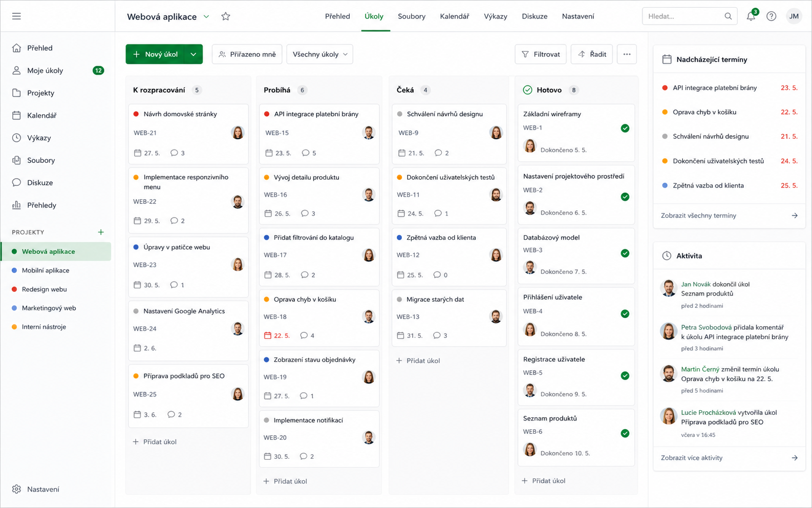812x508 pixels.
Task: Open the Řadit sort options
Action: (592, 54)
